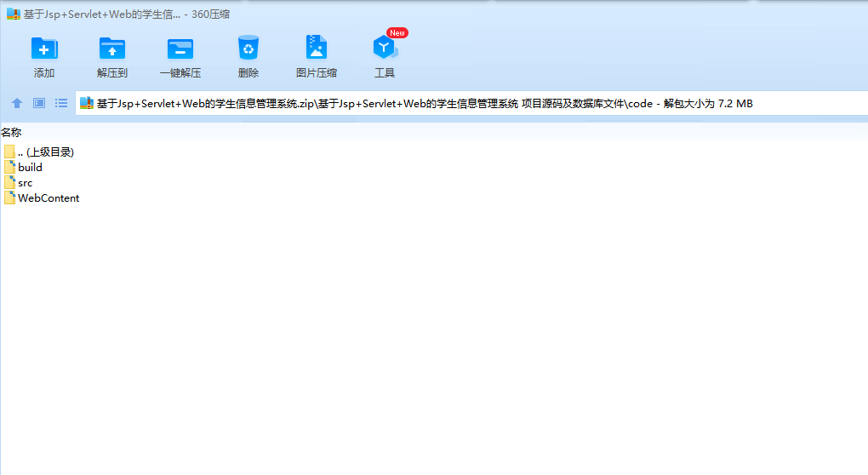Click the 删除 (Delete) trash icon
Screen dimensions: 868x475
(248, 49)
